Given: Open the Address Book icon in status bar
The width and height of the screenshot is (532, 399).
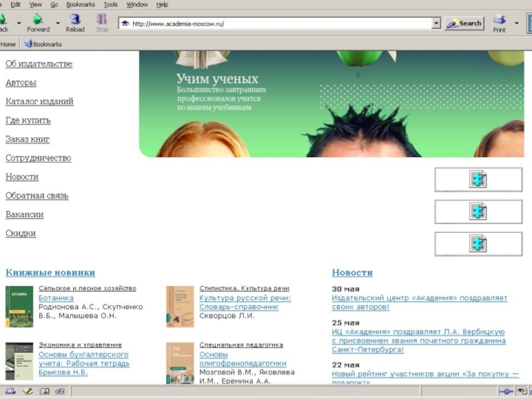Looking at the screenshot, I should click(x=45, y=391).
